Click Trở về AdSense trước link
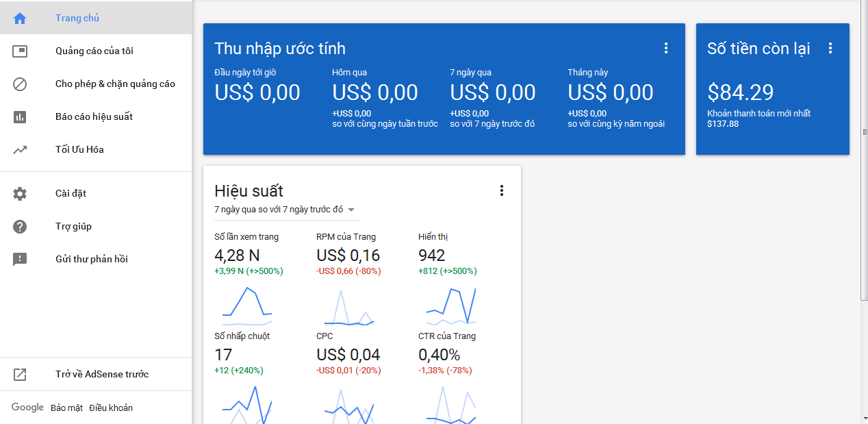Screen dimensions: 868x424 pyautogui.click(x=102, y=375)
